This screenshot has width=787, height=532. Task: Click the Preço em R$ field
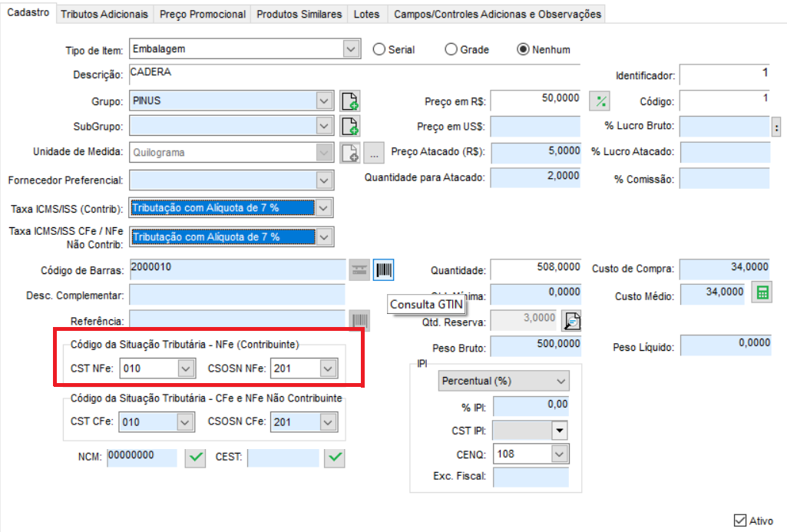click(535, 101)
